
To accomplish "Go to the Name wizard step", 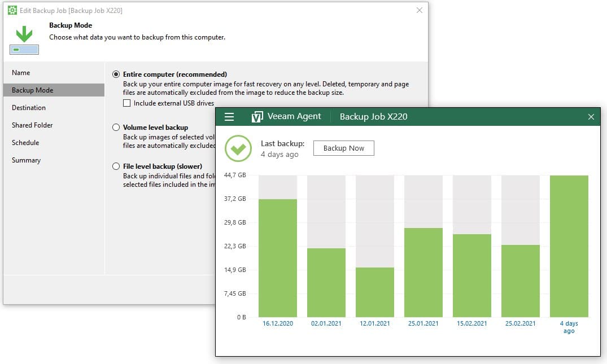I will coord(21,73).
